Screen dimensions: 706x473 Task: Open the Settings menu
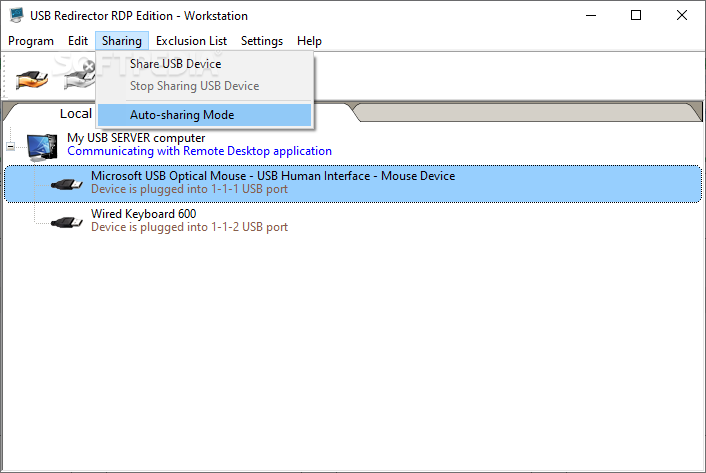click(x=262, y=41)
